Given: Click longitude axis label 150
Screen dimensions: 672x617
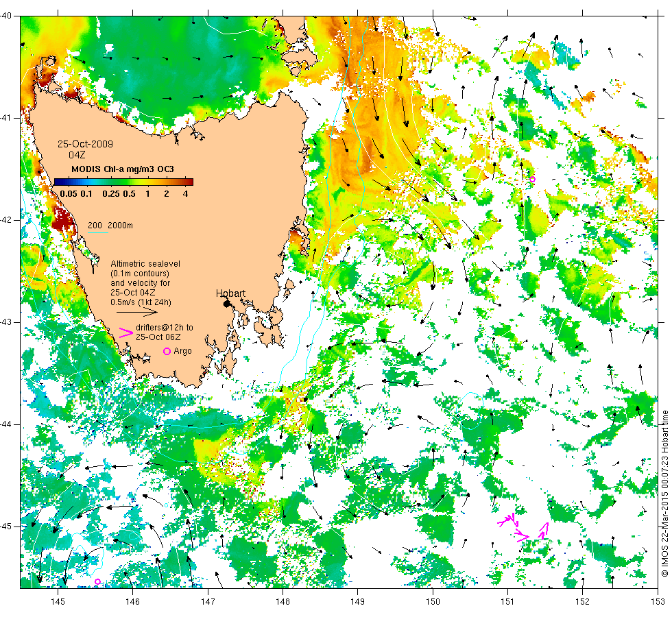Looking at the screenshot, I should tap(433, 602).
